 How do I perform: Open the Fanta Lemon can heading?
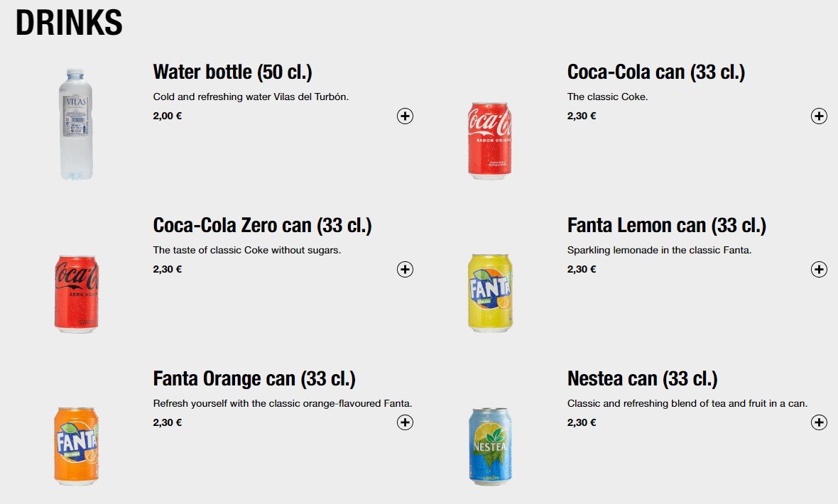tap(667, 225)
